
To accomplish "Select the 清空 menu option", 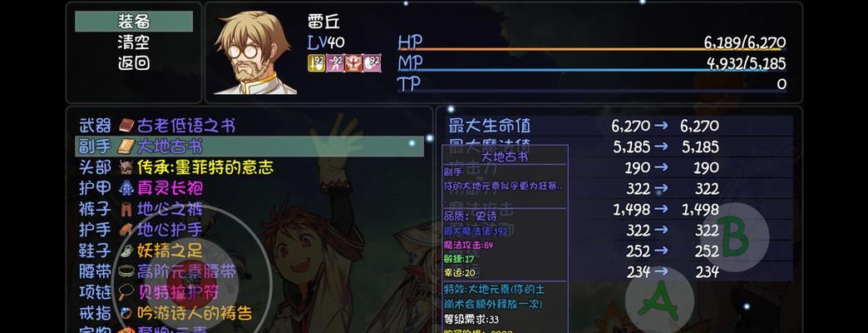I will click(134, 42).
